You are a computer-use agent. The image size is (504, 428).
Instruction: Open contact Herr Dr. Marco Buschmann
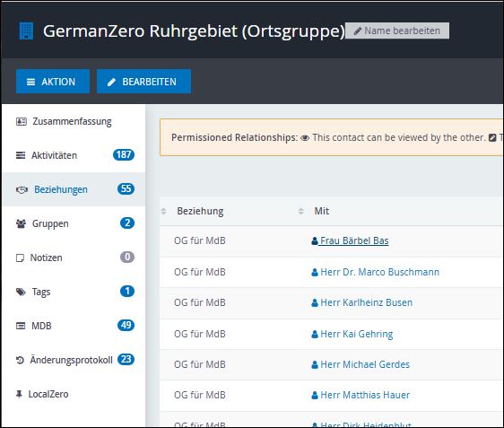[379, 272]
